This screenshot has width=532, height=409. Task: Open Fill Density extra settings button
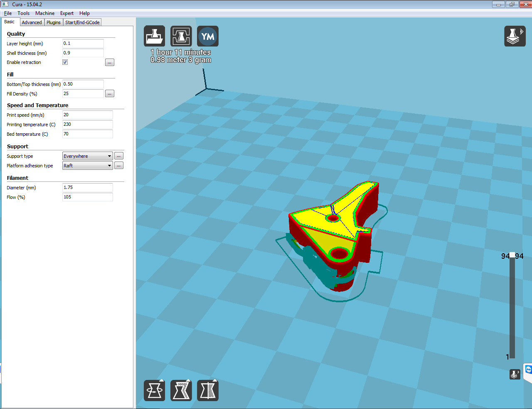click(110, 94)
